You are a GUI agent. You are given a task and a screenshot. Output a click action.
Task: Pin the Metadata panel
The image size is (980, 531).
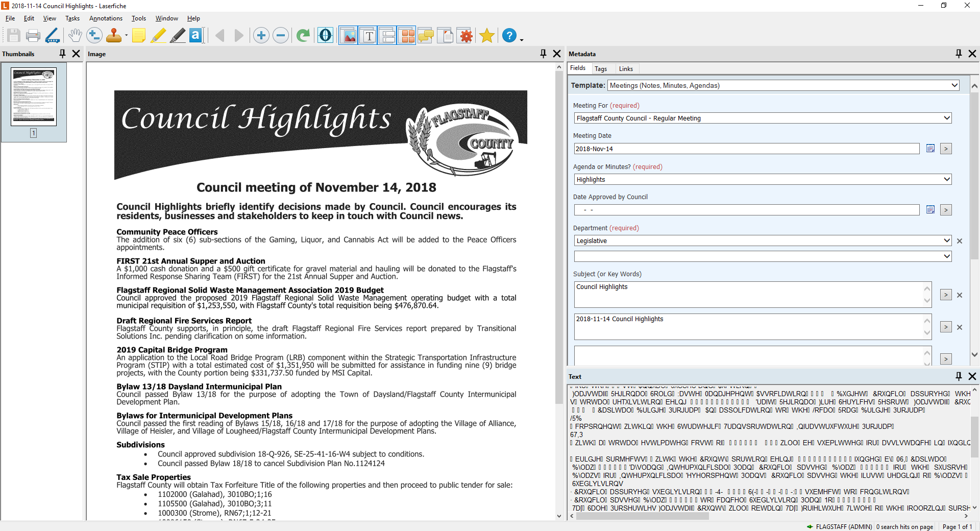[x=959, y=54]
